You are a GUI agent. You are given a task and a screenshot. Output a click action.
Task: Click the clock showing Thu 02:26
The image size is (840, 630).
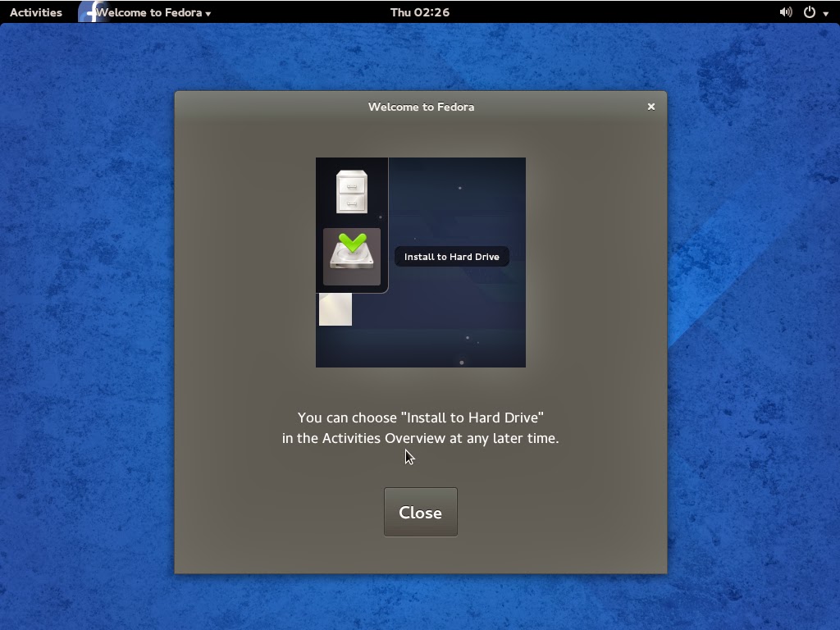420,11
